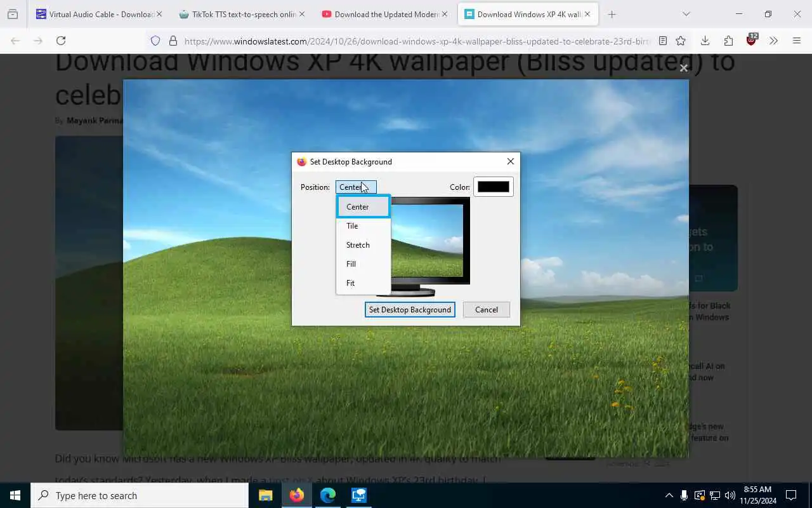812x508 pixels.
Task: Open volume speaker icon in tray
Action: pyautogui.click(x=730, y=495)
